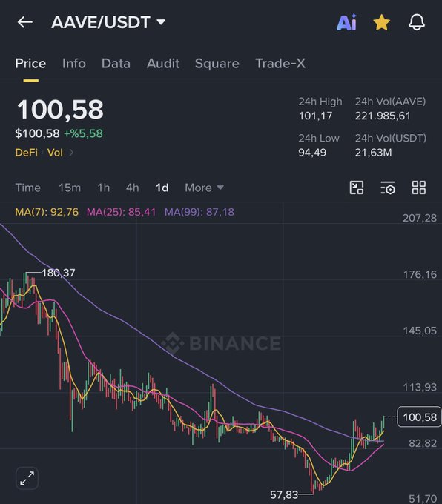Image resolution: width=442 pixels, height=504 pixels.
Task: Tap the 57,83 low marker on chart
Action: click(x=284, y=494)
